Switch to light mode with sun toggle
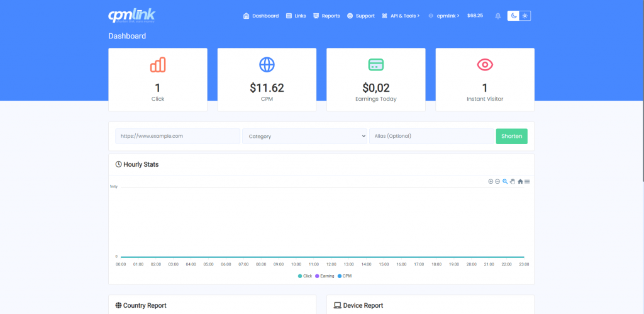 [x=525, y=16]
